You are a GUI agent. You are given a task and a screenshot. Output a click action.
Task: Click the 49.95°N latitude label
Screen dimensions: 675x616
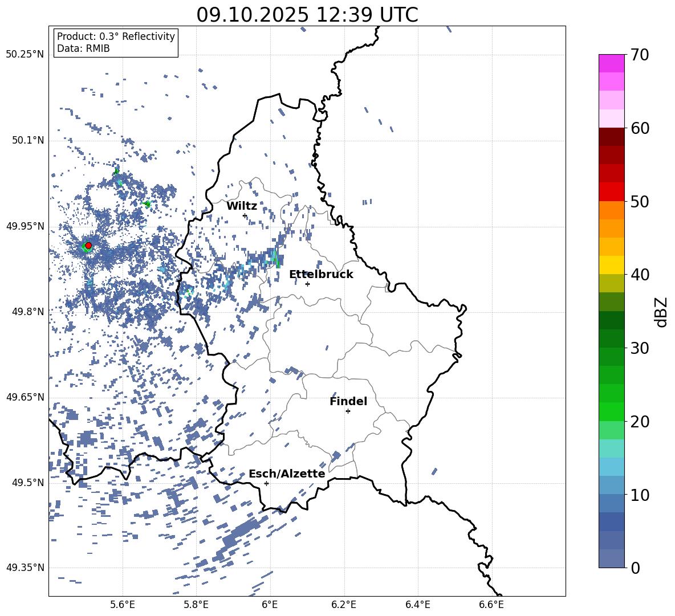point(25,226)
